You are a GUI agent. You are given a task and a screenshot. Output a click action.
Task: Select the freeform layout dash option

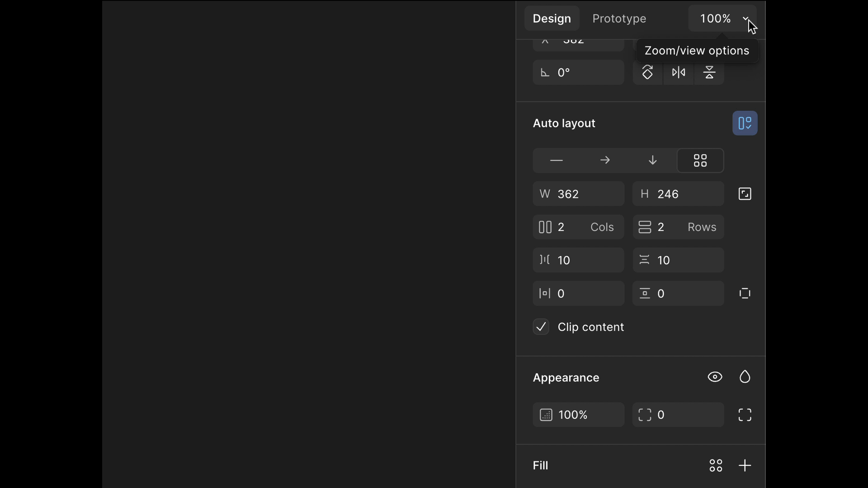556,160
